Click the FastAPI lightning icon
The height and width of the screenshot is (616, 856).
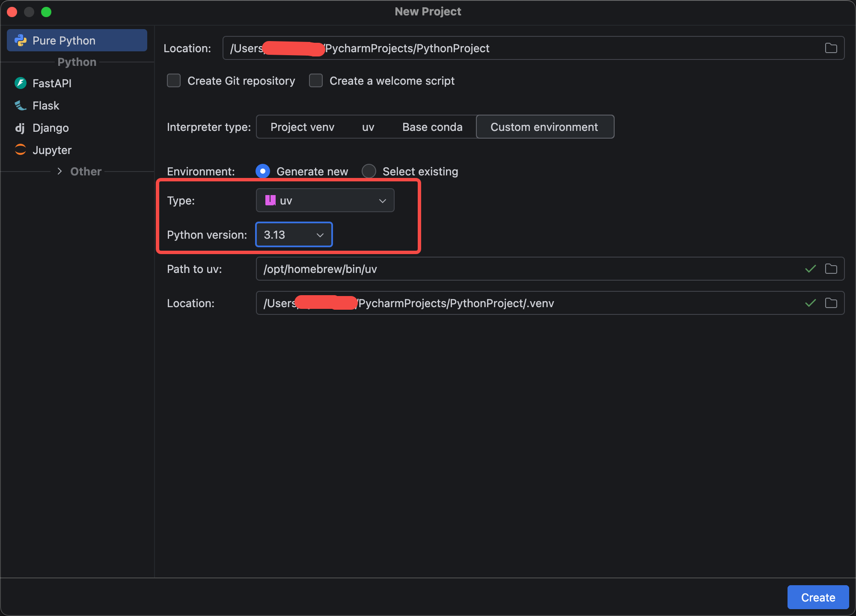click(21, 83)
